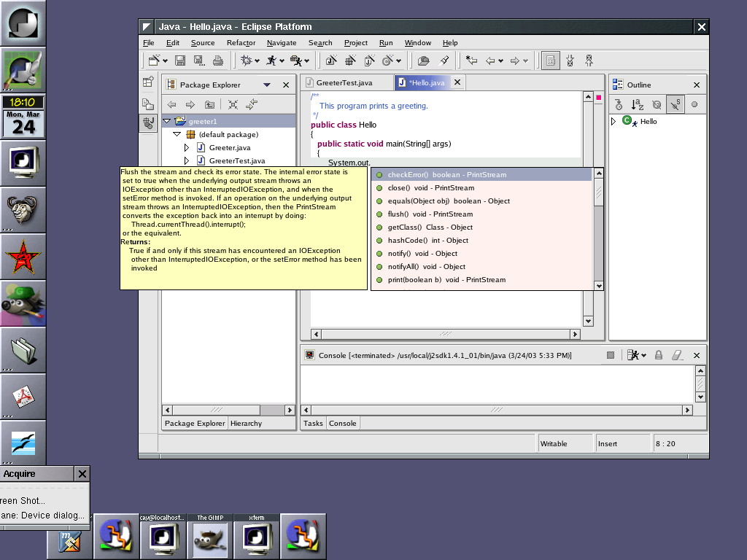
Task: Launch Debug with the bug icon
Action: coord(246,61)
